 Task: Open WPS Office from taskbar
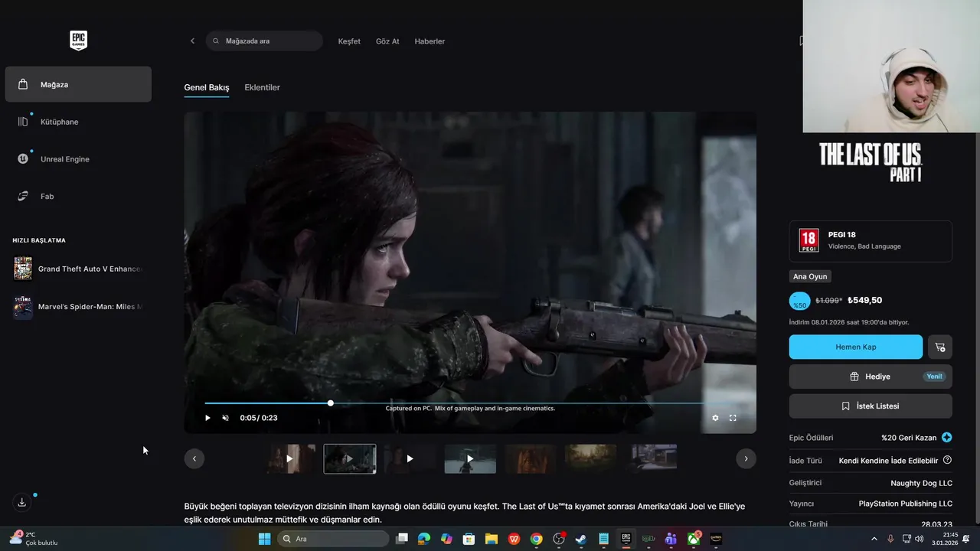(x=514, y=539)
